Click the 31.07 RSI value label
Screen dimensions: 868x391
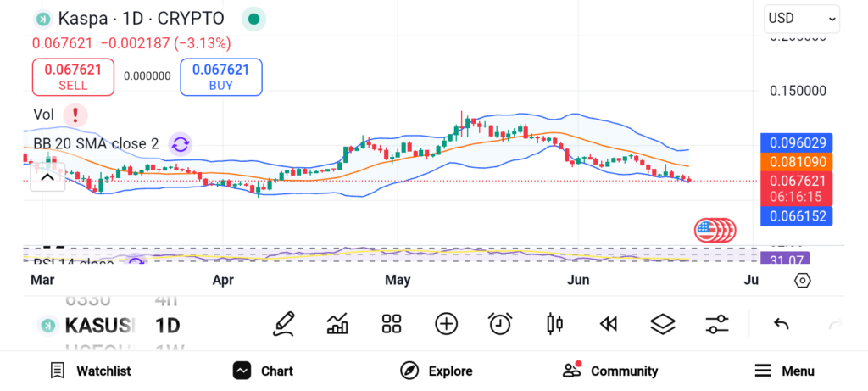(x=785, y=259)
